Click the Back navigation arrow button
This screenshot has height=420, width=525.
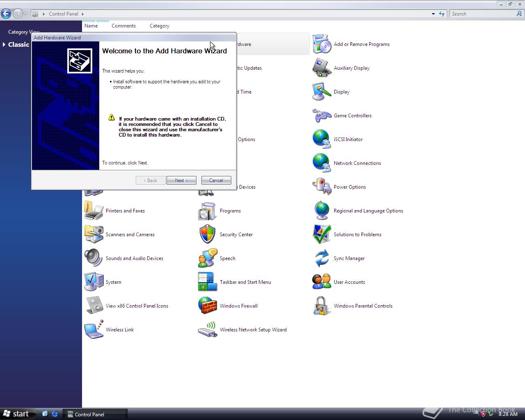click(6, 14)
